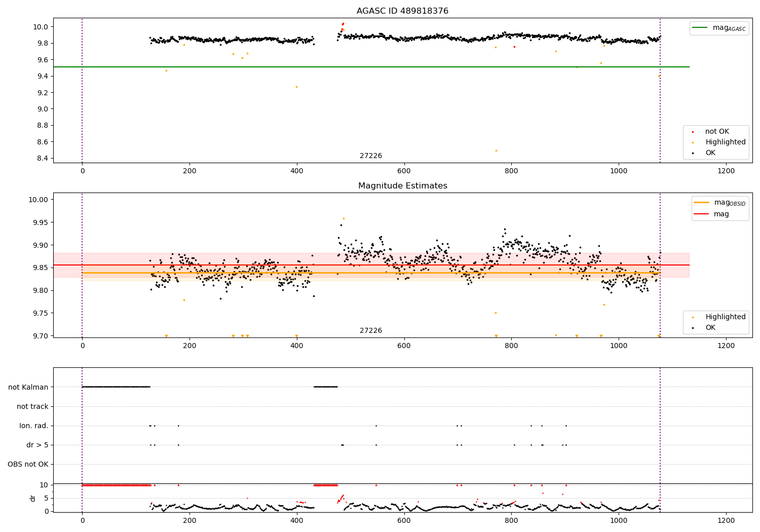
Task: Click the '9.2' y-axis tick label
Action: click(43, 93)
